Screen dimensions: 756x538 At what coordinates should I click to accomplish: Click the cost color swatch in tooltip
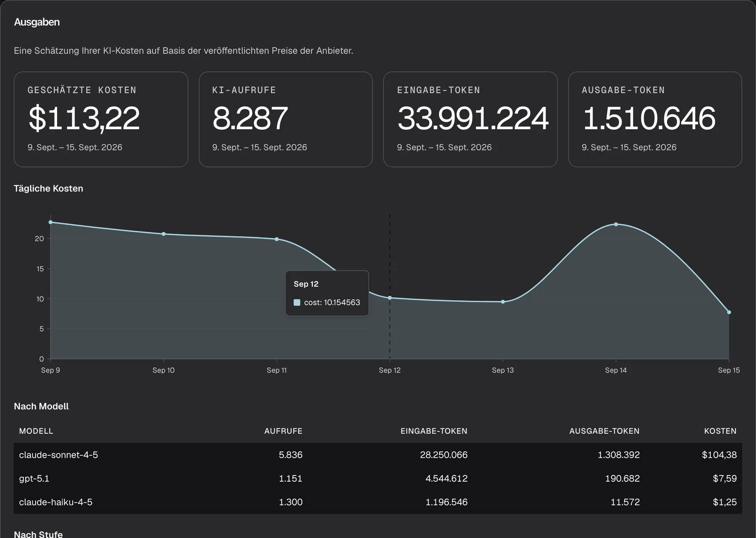click(297, 302)
